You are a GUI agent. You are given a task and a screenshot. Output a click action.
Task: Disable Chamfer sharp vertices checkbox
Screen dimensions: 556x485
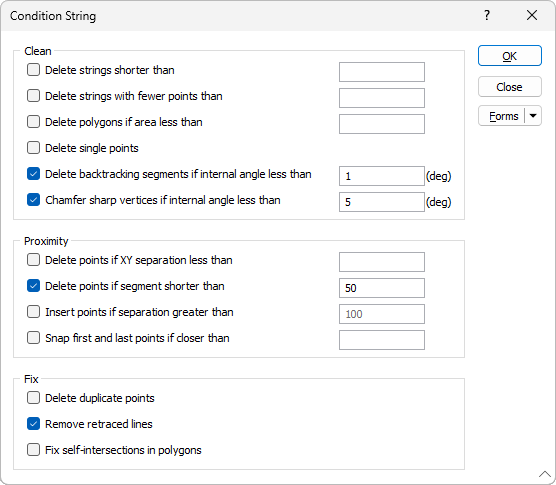tap(33, 200)
